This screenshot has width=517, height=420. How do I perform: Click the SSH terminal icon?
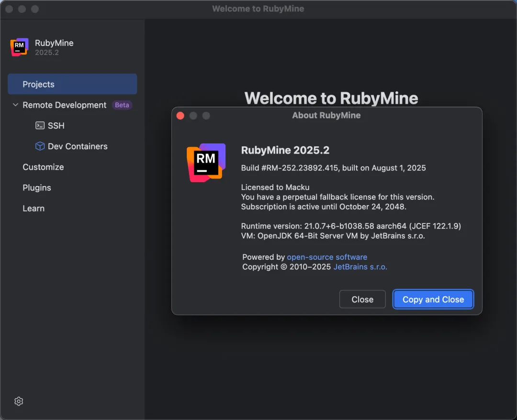40,125
